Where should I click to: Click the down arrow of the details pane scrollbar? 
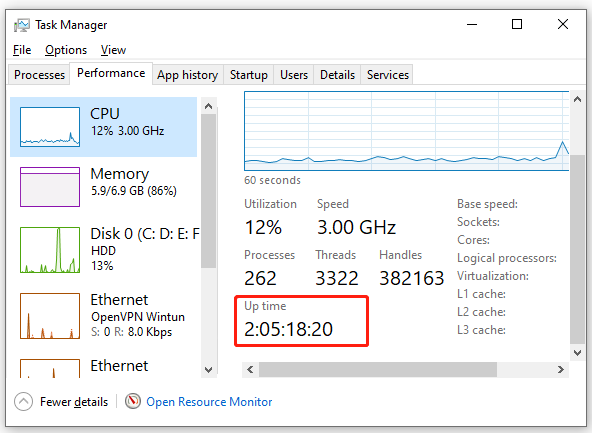(577, 353)
